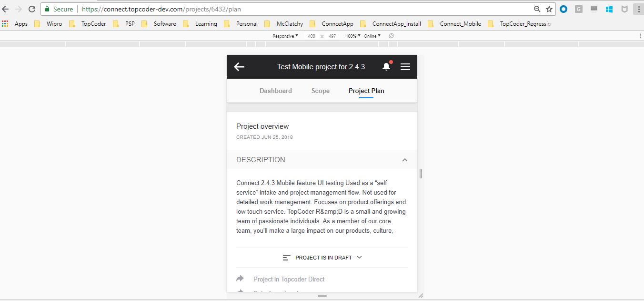
Task: Open the Responsive device dropdown
Action: tap(285, 36)
